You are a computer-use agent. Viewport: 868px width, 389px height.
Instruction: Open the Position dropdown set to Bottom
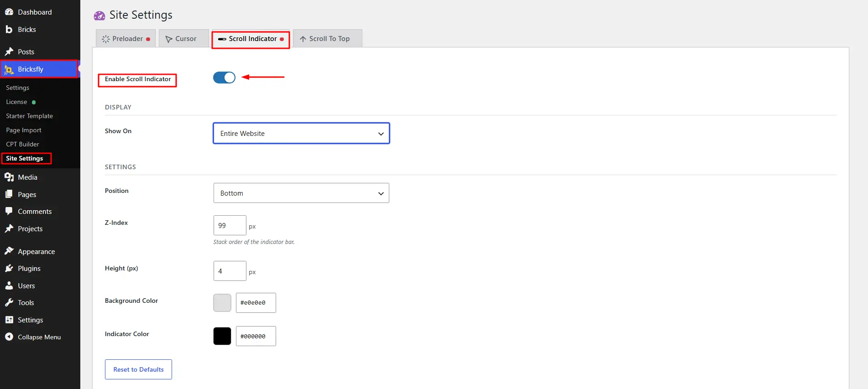click(301, 193)
